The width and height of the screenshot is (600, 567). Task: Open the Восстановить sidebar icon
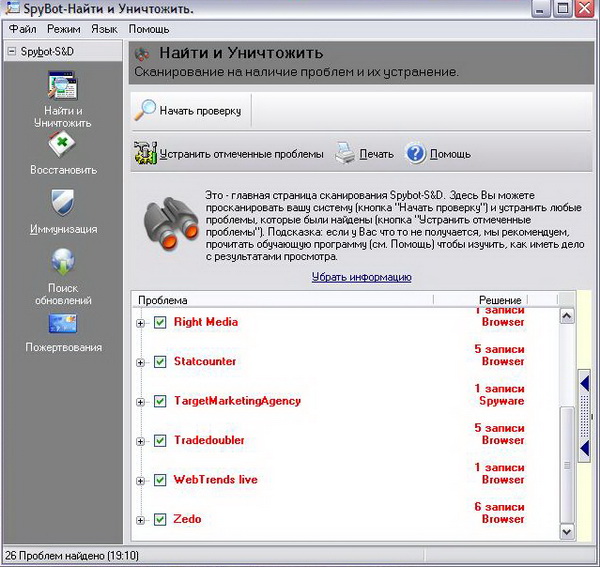click(x=62, y=144)
